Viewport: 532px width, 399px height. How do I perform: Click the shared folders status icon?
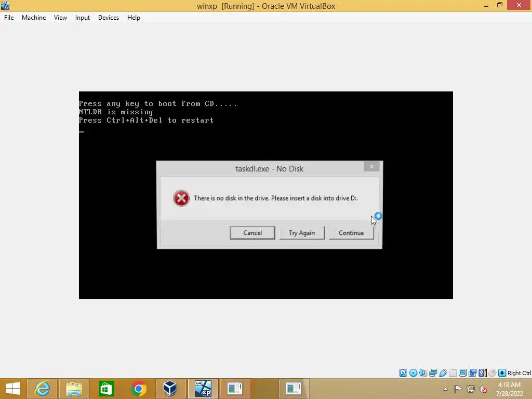coord(453,373)
